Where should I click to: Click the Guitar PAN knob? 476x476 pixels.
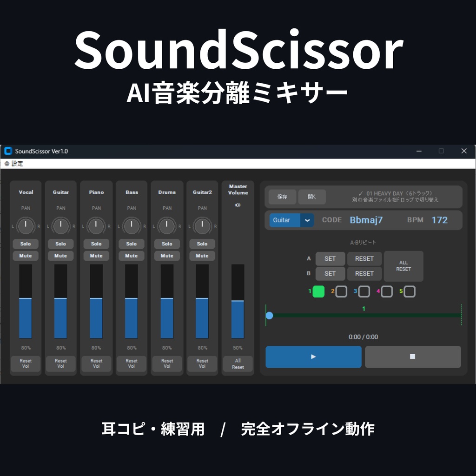[x=61, y=226]
